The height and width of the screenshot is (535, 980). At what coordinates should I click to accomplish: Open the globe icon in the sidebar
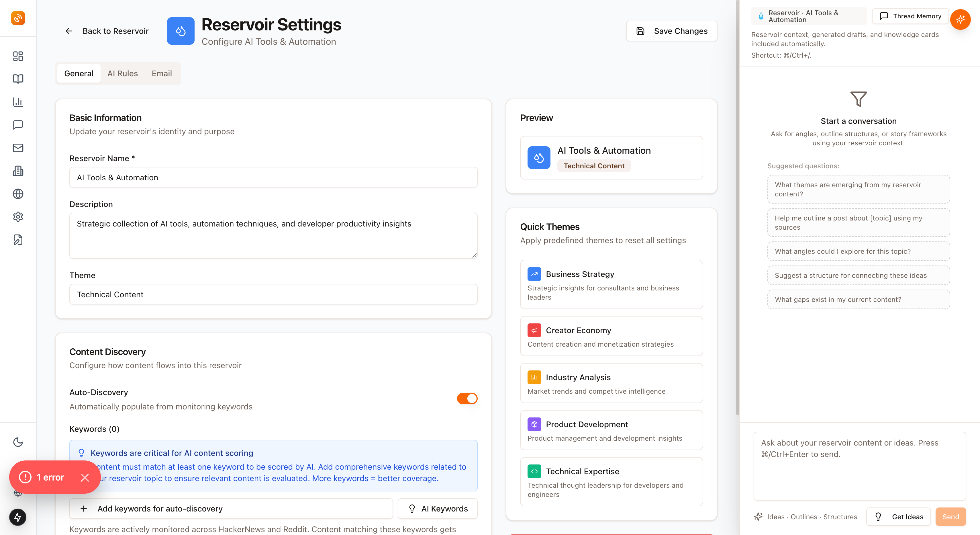(17, 194)
